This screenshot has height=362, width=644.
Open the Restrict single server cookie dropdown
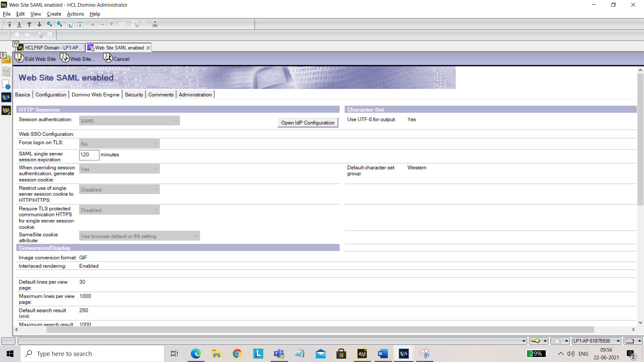[119, 189]
